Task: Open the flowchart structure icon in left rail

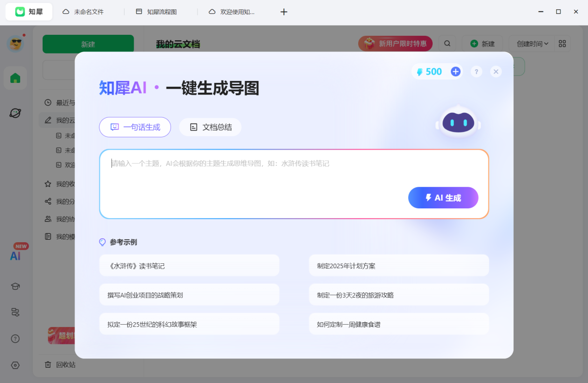Action: tap(15, 312)
